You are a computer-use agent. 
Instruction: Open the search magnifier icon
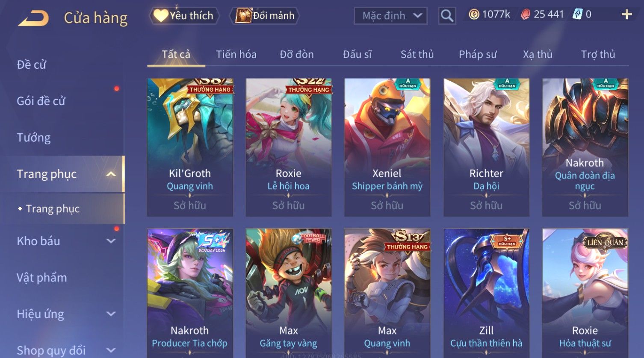pyautogui.click(x=447, y=16)
